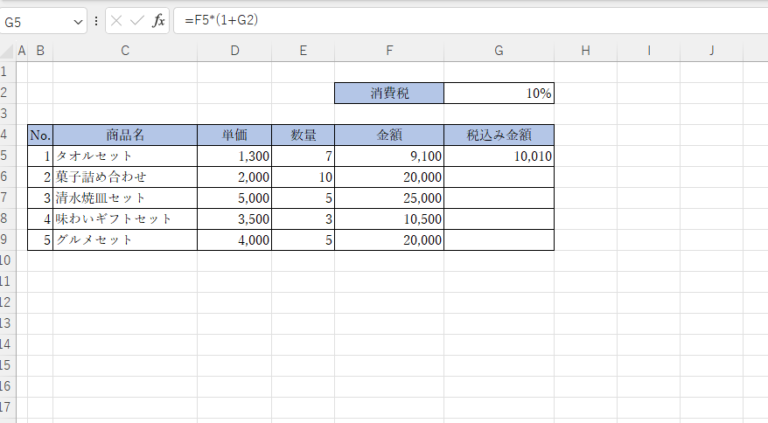Select cell G5 showing 10,010
The image size is (768, 423).
[x=499, y=156]
